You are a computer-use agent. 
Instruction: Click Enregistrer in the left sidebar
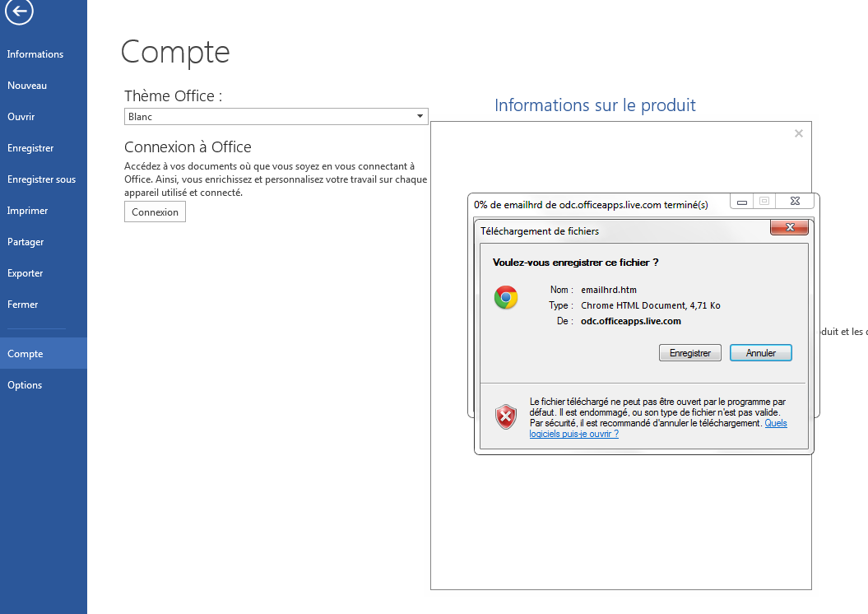point(30,148)
